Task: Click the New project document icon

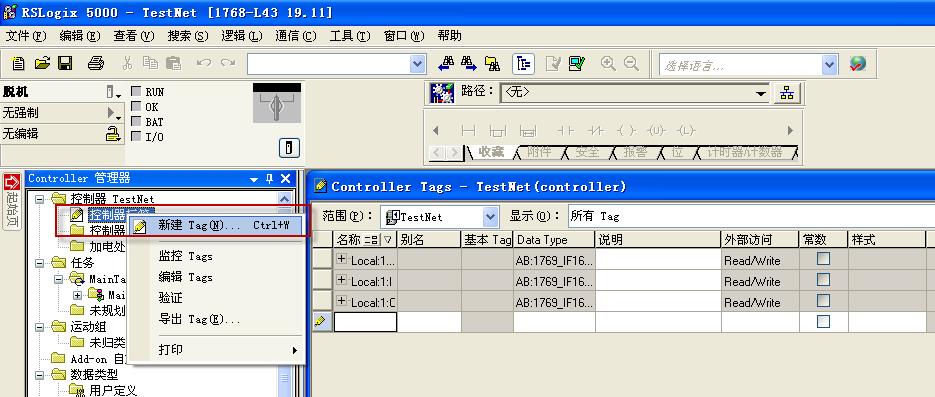Action: (x=18, y=63)
